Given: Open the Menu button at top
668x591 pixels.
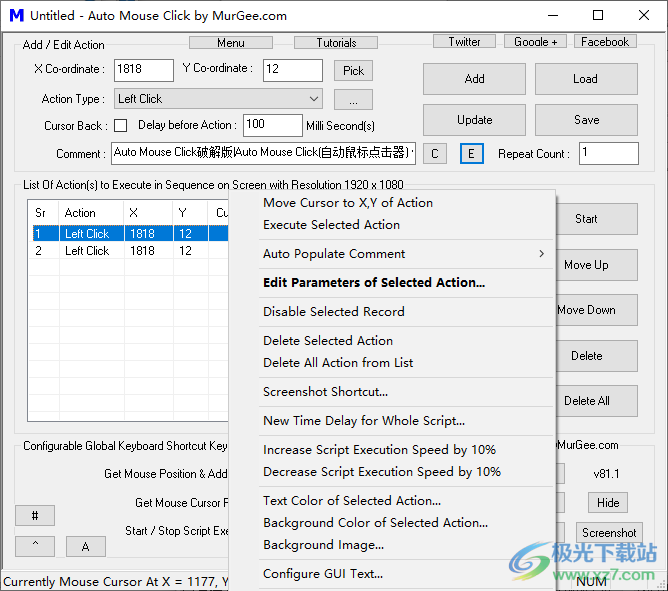Looking at the screenshot, I should pyautogui.click(x=231, y=43).
